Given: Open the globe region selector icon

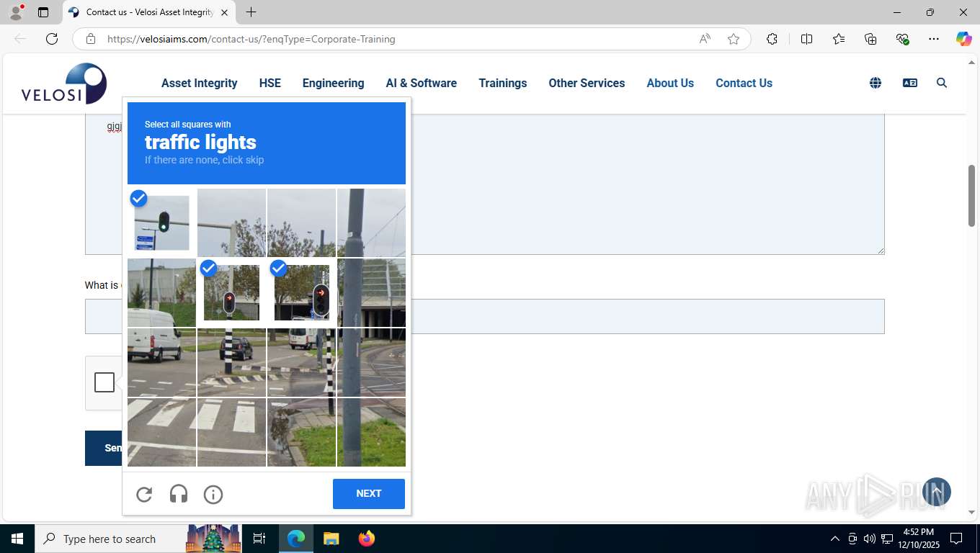Looking at the screenshot, I should tap(876, 83).
